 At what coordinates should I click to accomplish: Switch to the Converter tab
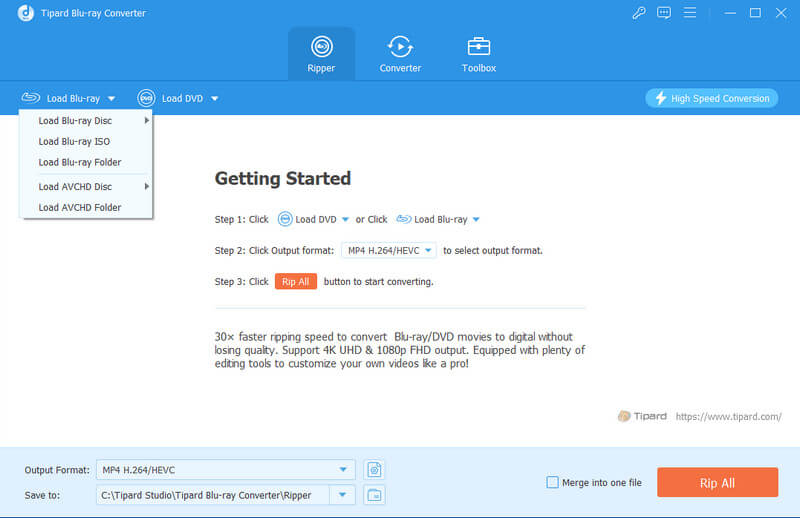pyautogui.click(x=400, y=54)
